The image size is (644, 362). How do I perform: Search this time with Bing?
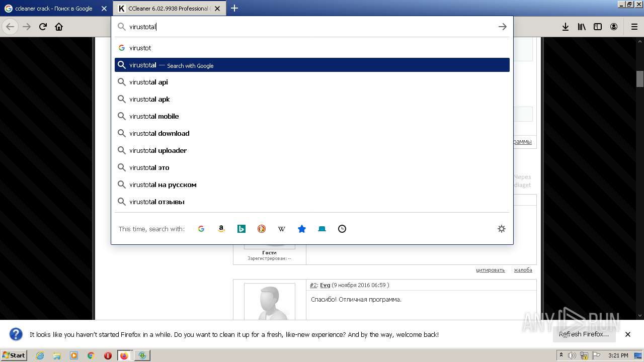point(242,229)
